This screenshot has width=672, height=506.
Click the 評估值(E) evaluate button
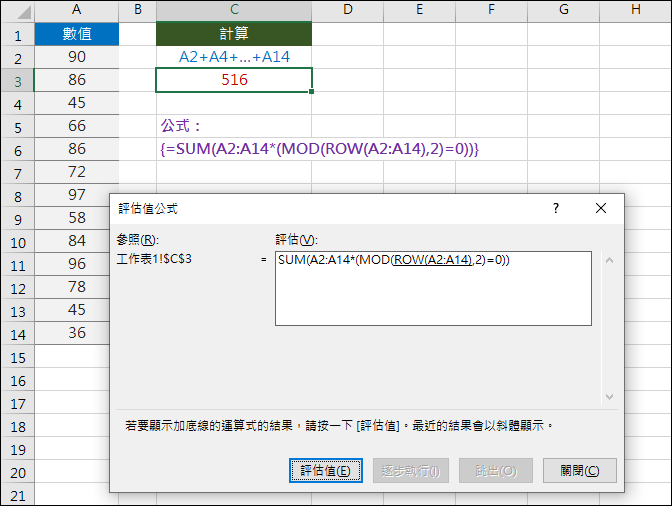[326, 470]
